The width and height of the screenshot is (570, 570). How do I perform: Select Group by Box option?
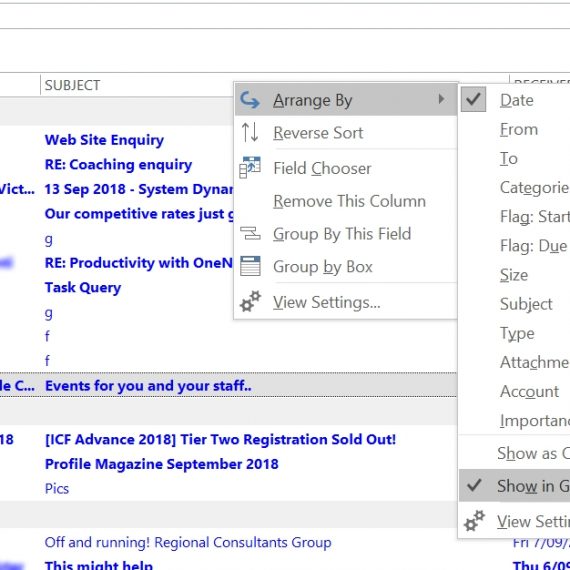(345, 266)
